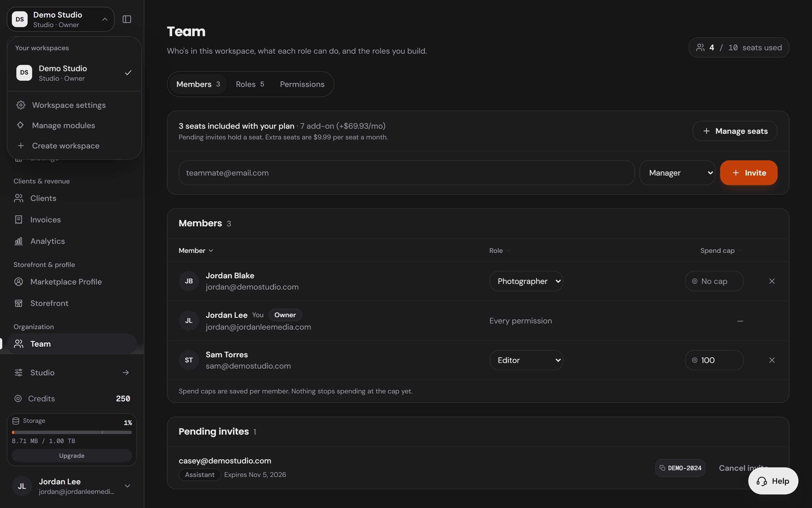The height and width of the screenshot is (508, 812).
Task: Focus the teammate email input field
Action: (407, 173)
